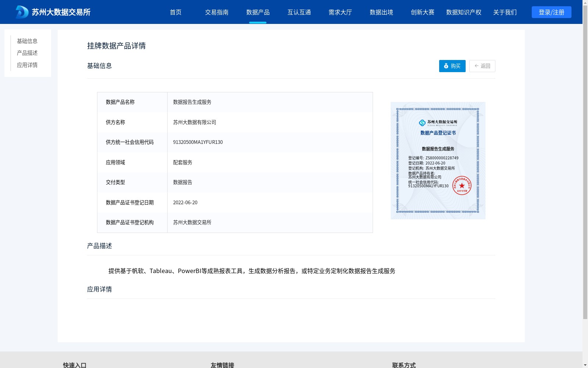Screen dimensions: 588x368
Task: Open the data product certificate image
Action: tap(438, 160)
